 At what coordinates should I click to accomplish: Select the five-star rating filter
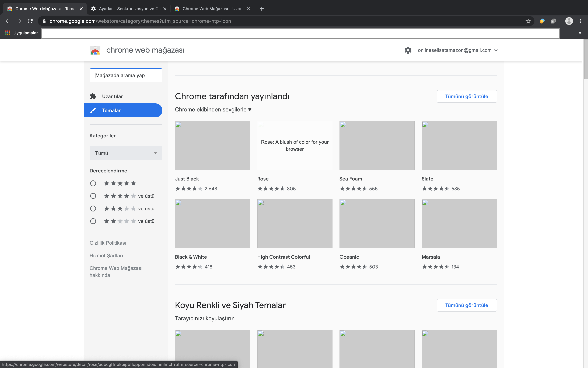pos(93,183)
